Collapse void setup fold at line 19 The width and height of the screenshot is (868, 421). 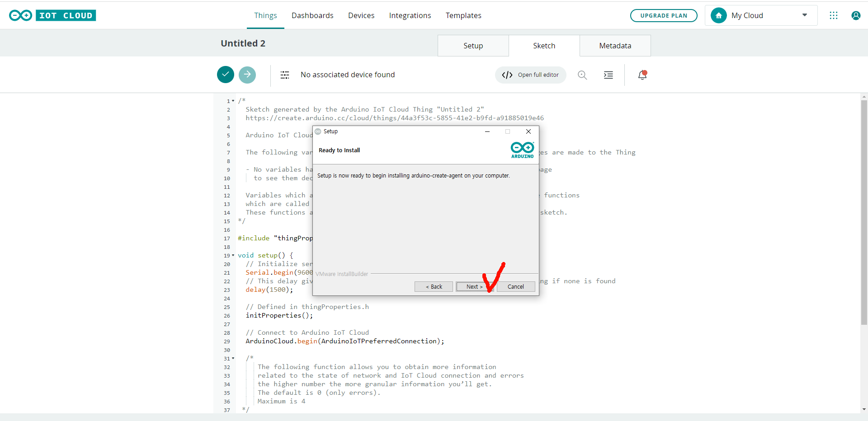[x=233, y=255]
